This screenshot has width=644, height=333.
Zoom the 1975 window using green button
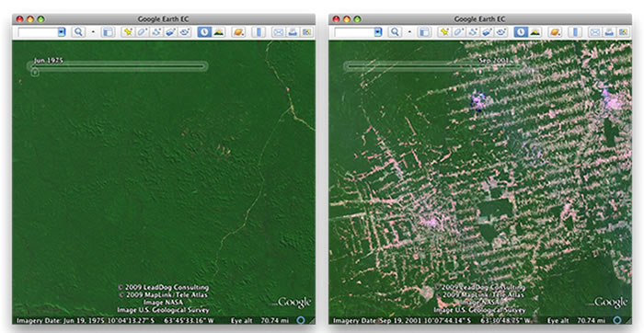point(40,19)
